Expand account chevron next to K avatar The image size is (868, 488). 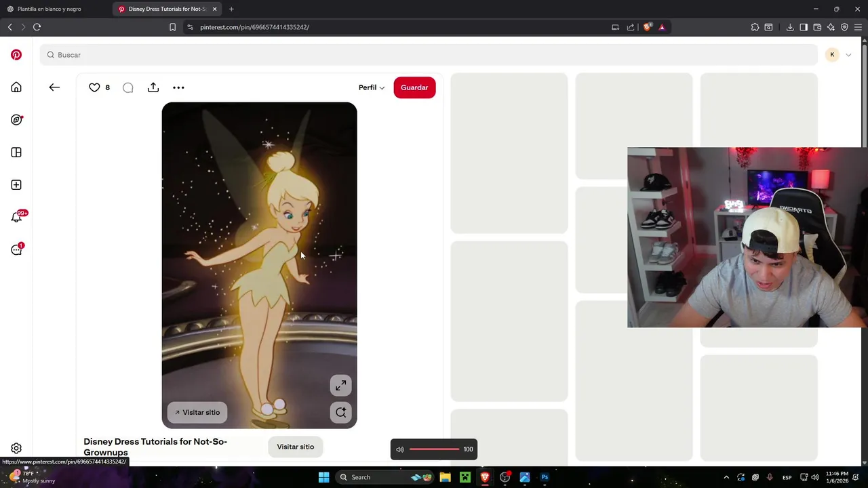(x=848, y=55)
